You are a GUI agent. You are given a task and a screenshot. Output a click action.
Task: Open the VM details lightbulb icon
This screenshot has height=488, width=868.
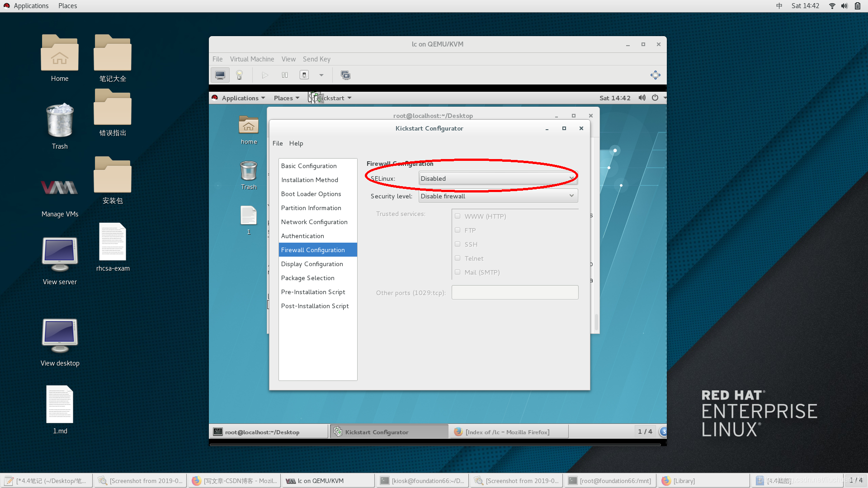coord(240,75)
